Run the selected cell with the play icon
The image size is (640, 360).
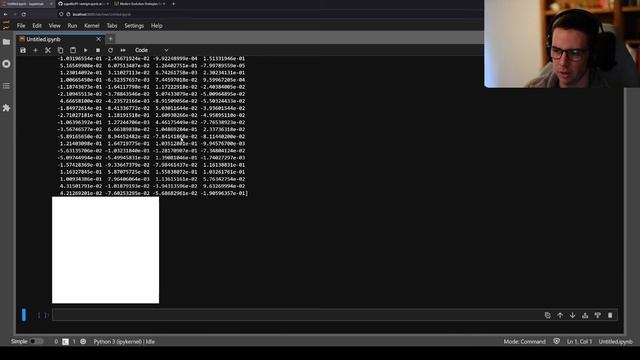coord(85,50)
